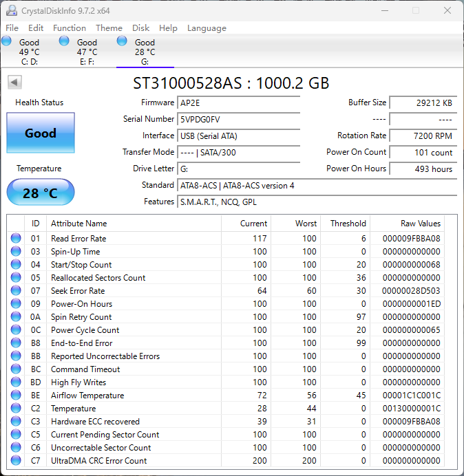This screenshot has width=464, height=476.
Task: Select the E: F: disk tab
Action: point(87,52)
